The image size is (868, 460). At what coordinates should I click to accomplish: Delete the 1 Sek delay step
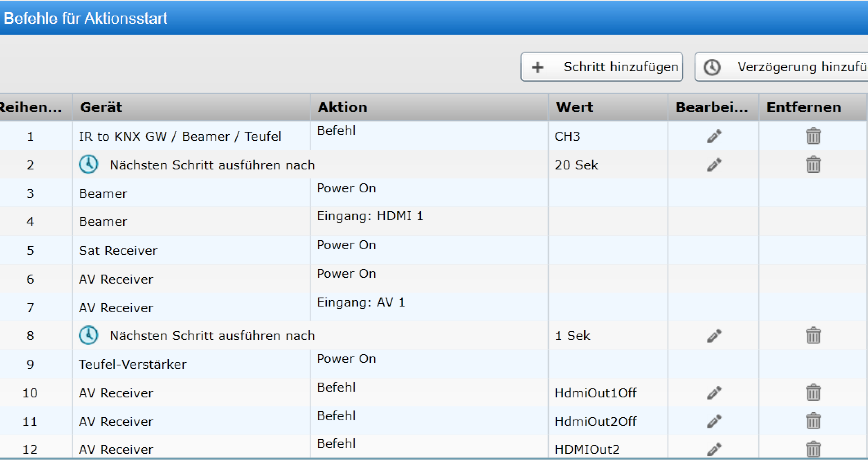pyautogui.click(x=813, y=336)
